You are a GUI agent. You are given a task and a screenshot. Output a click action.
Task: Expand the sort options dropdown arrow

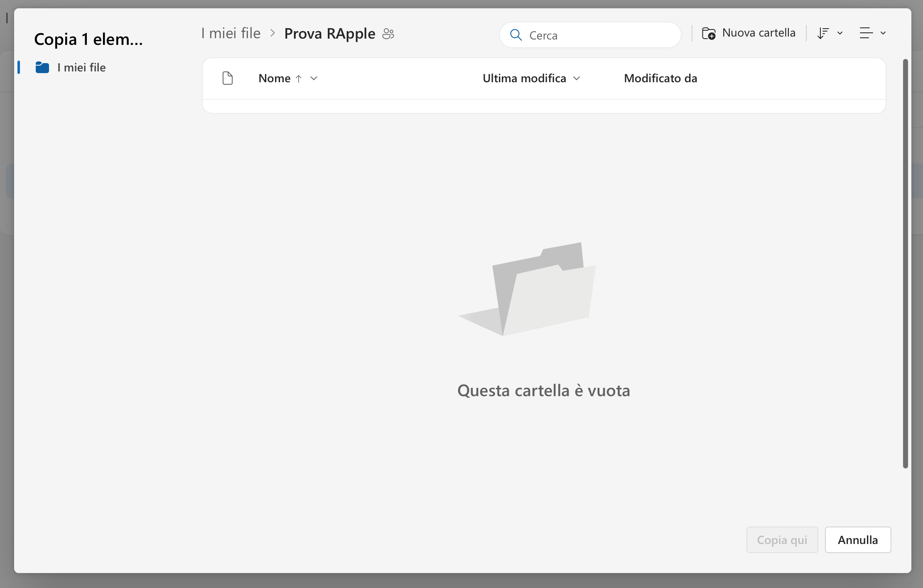pos(840,33)
